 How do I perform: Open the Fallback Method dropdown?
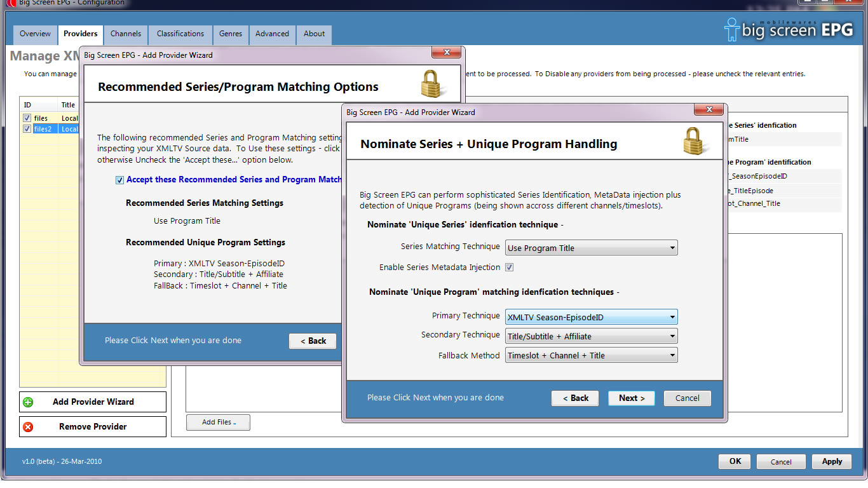click(591, 355)
